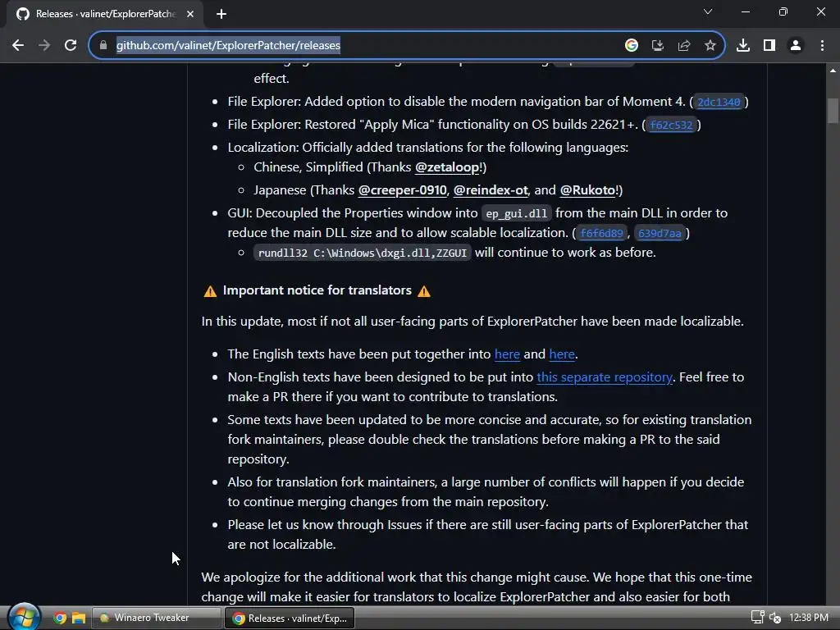
Task: Click the warning icon after 'translators'
Action: tap(424, 291)
